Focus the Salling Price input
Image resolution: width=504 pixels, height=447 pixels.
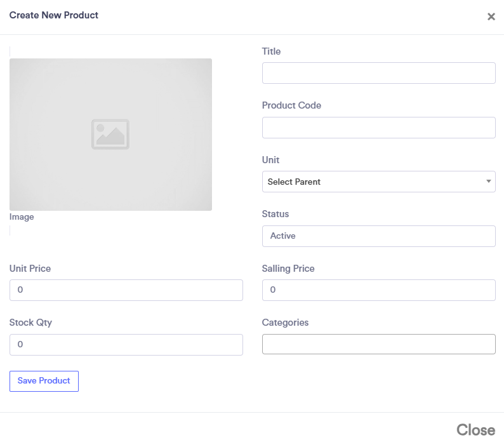(378, 290)
